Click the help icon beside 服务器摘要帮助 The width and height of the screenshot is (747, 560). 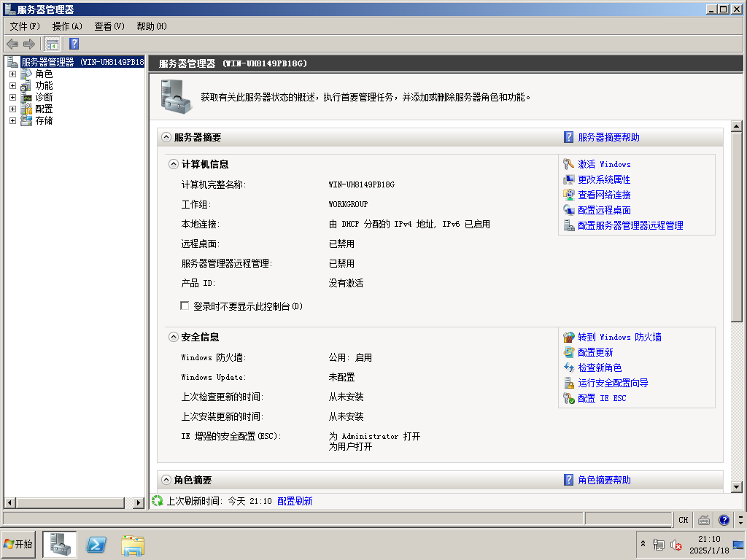coord(568,137)
